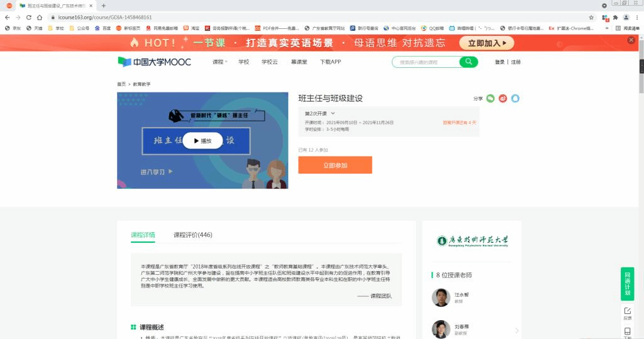The height and width of the screenshot is (339, 644).
Task: Open the extensions puzzle icon
Action: tap(615, 17)
